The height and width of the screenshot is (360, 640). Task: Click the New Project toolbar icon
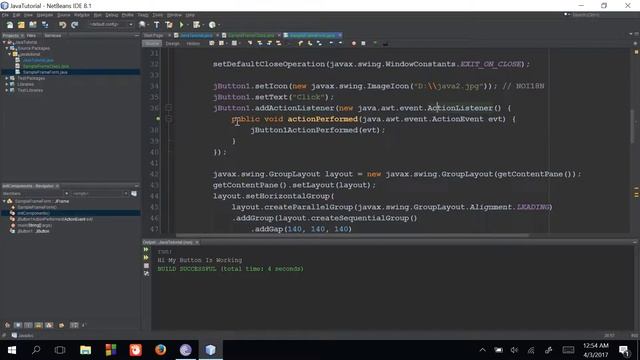[x=21, y=25]
